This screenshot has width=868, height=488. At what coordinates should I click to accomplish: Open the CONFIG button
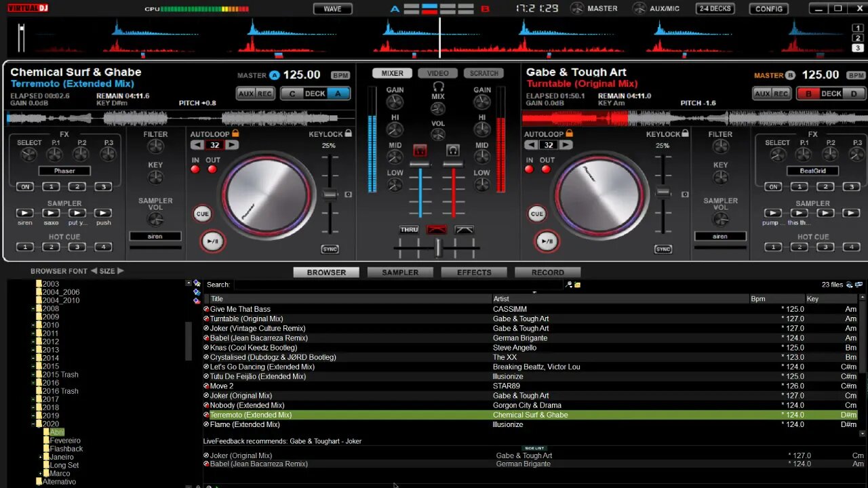point(768,9)
